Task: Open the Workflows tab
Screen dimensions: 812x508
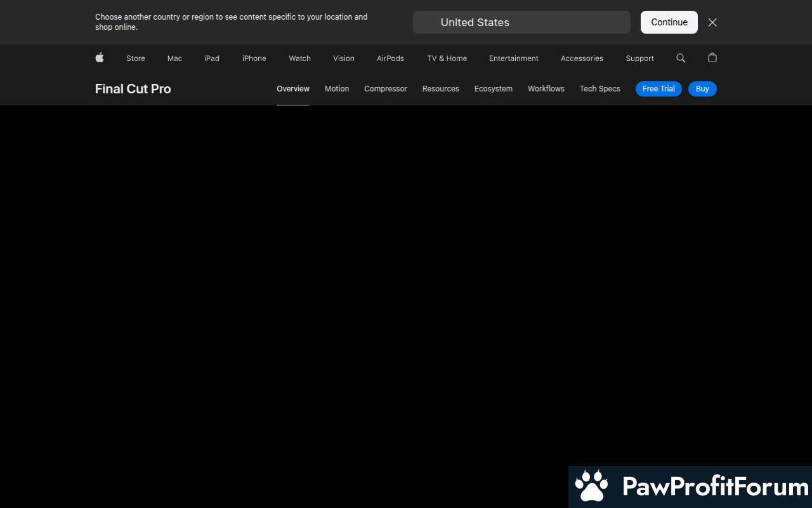Action: pos(546,89)
